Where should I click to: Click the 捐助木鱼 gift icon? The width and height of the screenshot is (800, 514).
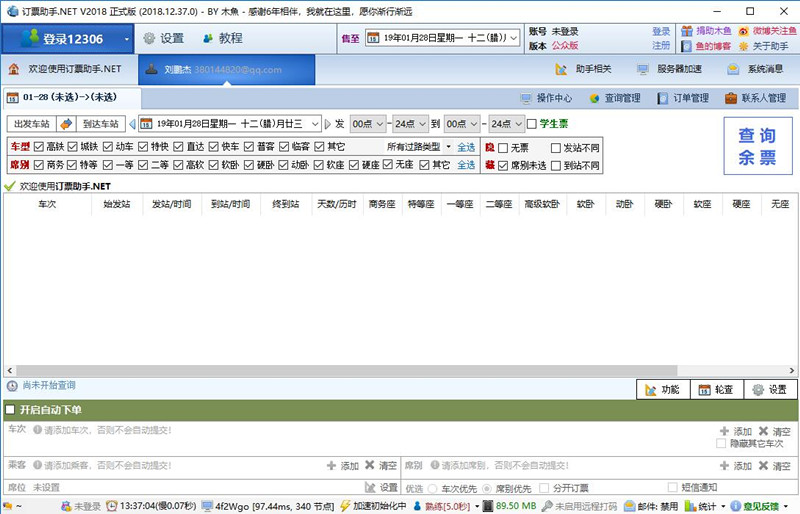pos(687,31)
